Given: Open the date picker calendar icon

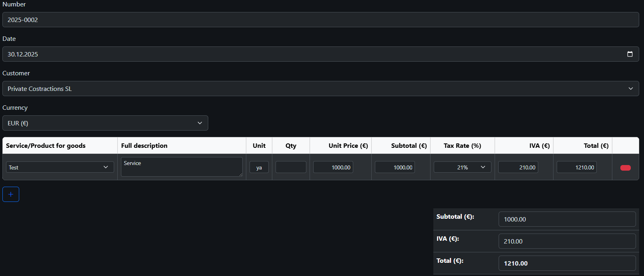Looking at the screenshot, I should 630,54.
